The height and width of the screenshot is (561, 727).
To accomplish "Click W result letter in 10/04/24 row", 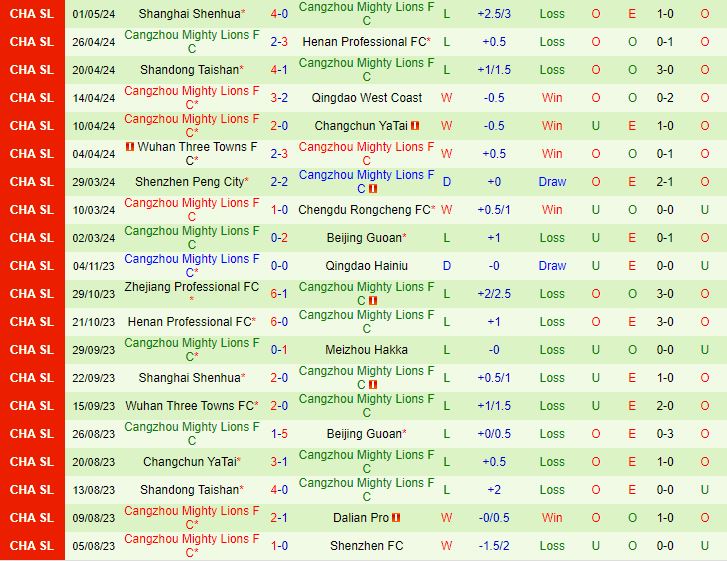I will pyautogui.click(x=446, y=126).
